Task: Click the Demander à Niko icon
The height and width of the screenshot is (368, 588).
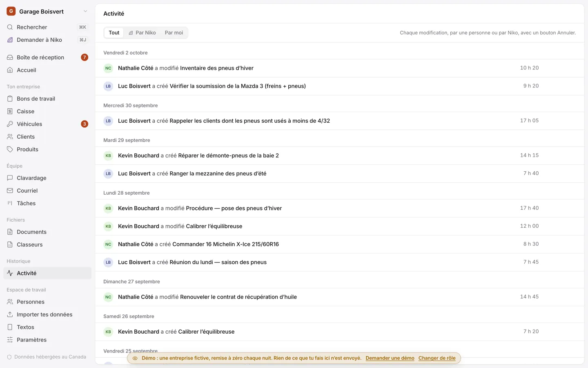Action: (x=10, y=40)
